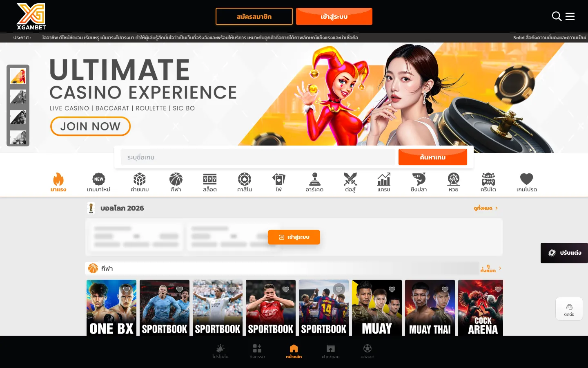Select the คาสิโน chip category

tap(245, 182)
